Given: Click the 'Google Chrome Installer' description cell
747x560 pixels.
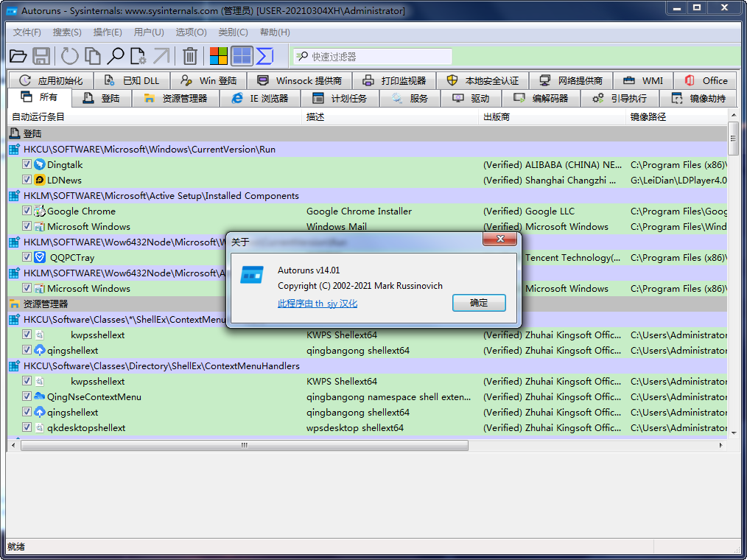Looking at the screenshot, I should pos(359,211).
